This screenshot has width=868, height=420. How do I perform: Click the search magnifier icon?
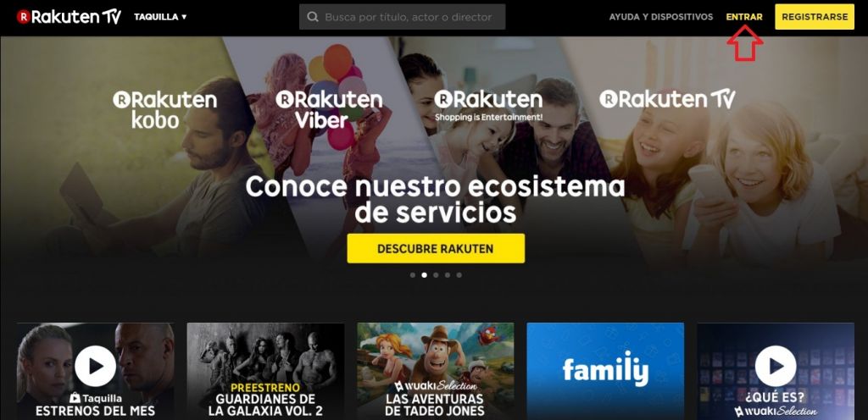click(313, 17)
